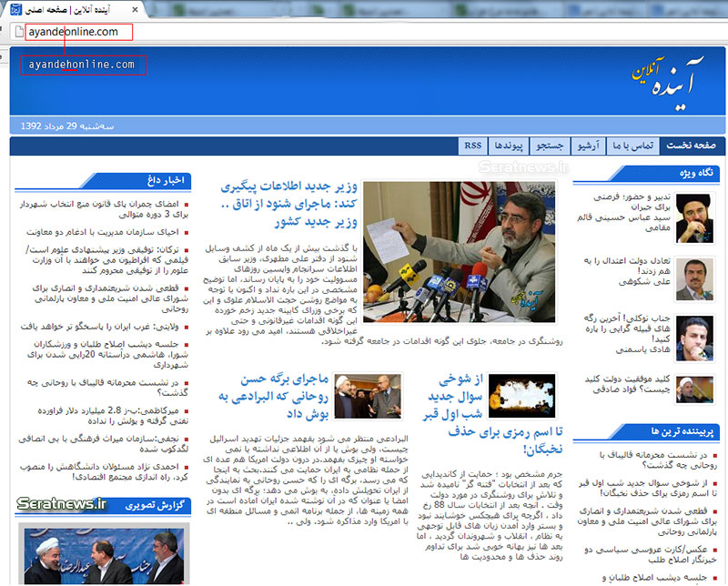
Task: Open اخبار داغ item قطعی شدن شریعتمداری و انصاری
Action: (x=110, y=298)
